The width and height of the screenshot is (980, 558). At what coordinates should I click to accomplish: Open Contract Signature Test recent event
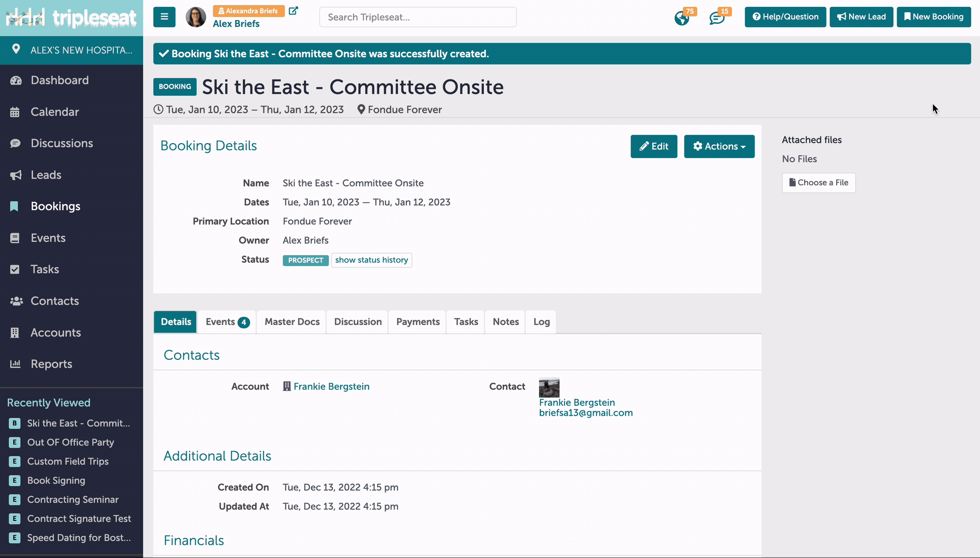tap(79, 519)
